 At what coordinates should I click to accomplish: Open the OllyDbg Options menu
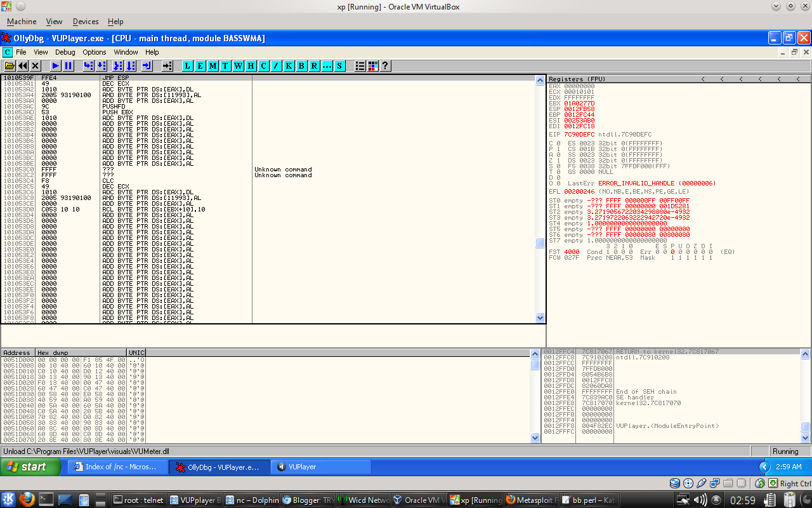(x=95, y=52)
